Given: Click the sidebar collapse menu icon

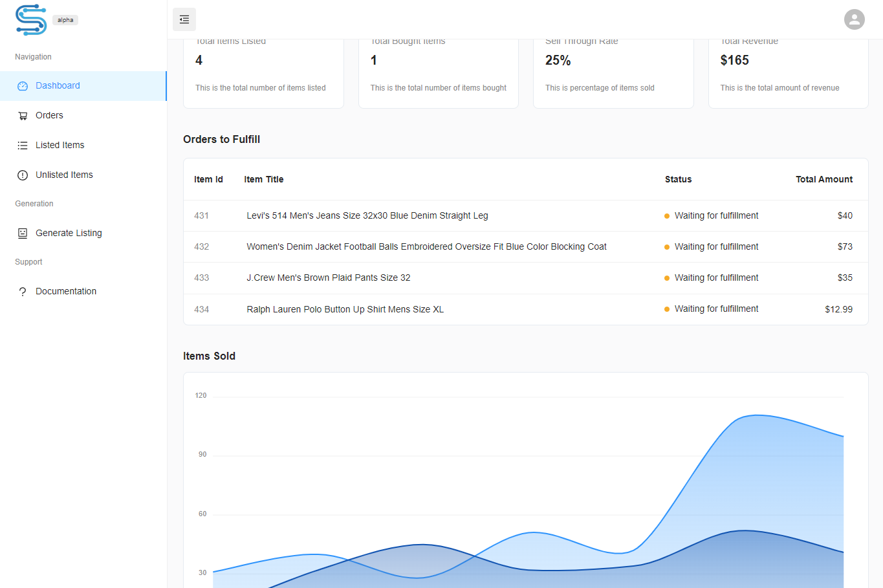Looking at the screenshot, I should [x=184, y=19].
